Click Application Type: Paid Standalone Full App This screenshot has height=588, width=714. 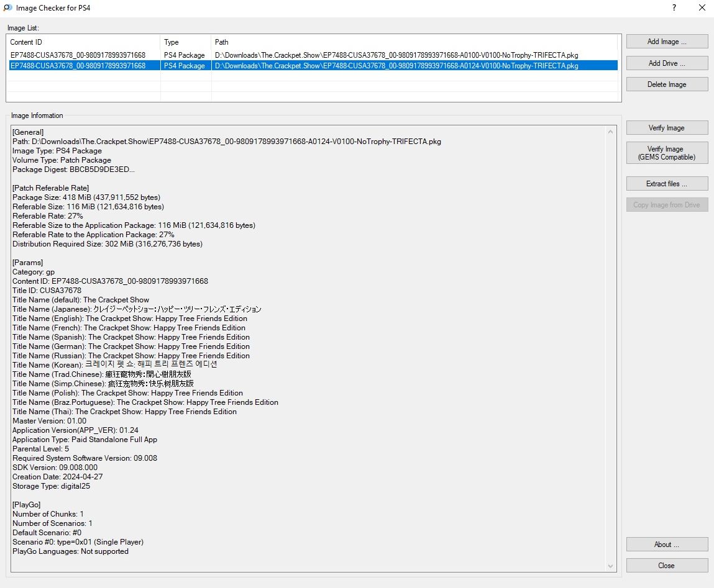pyautogui.click(x=85, y=440)
